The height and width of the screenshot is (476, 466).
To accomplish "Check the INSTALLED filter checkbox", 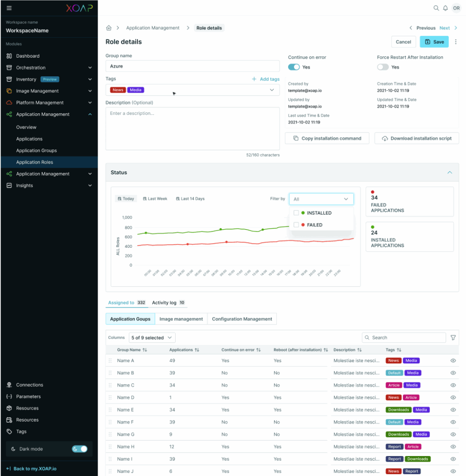I will (x=296, y=213).
